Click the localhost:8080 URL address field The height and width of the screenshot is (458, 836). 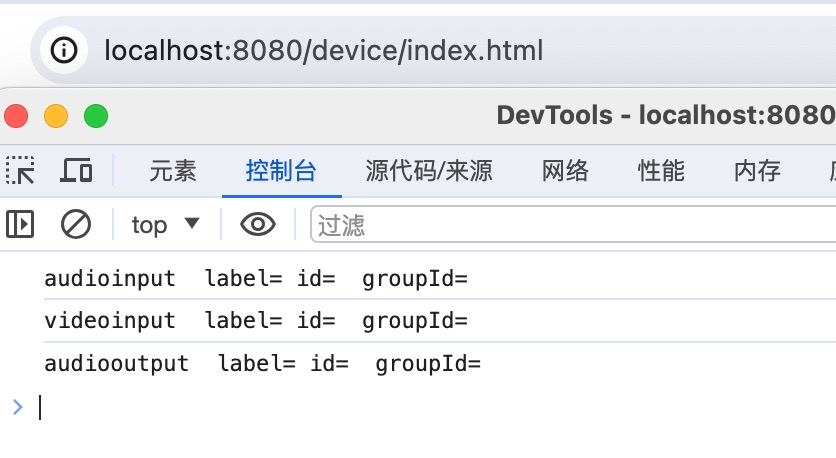tap(324, 50)
